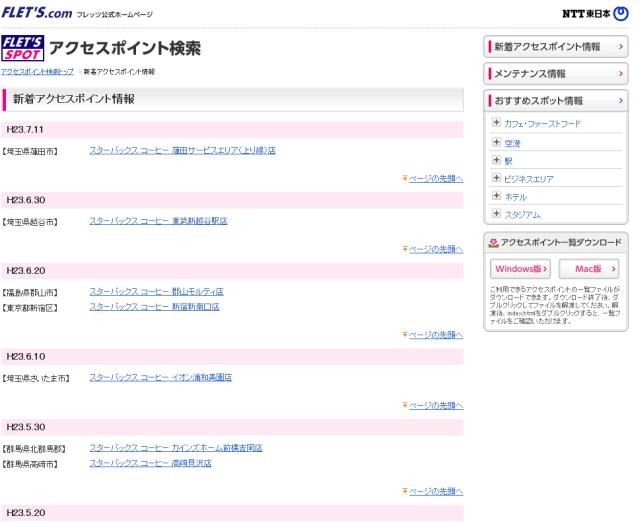This screenshot has width=640, height=527.
Task: Open Starbucks 新宿新南口店 link
Action: coord(154,307)
